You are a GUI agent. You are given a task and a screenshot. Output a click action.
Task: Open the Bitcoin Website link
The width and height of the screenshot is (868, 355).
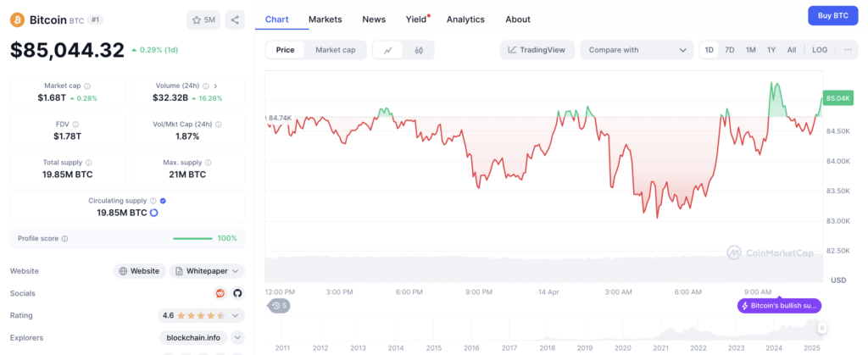tap(140, 271)
